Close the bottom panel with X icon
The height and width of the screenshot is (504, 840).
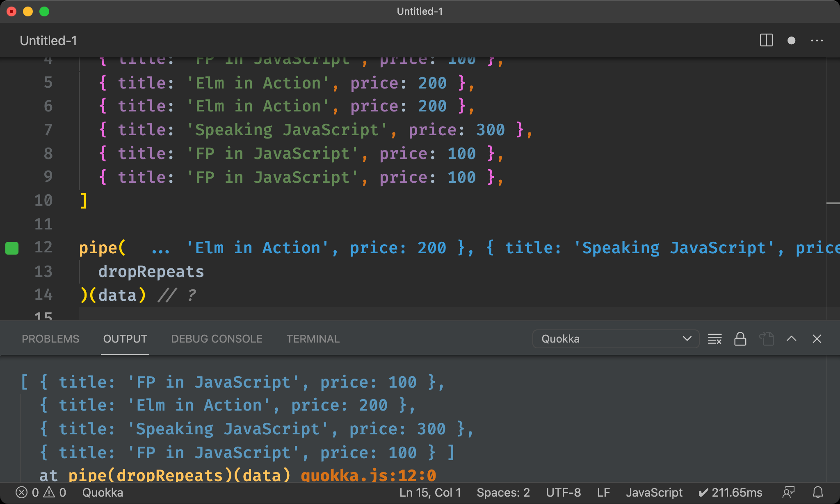pyautogui.click(x=817, y=339)
